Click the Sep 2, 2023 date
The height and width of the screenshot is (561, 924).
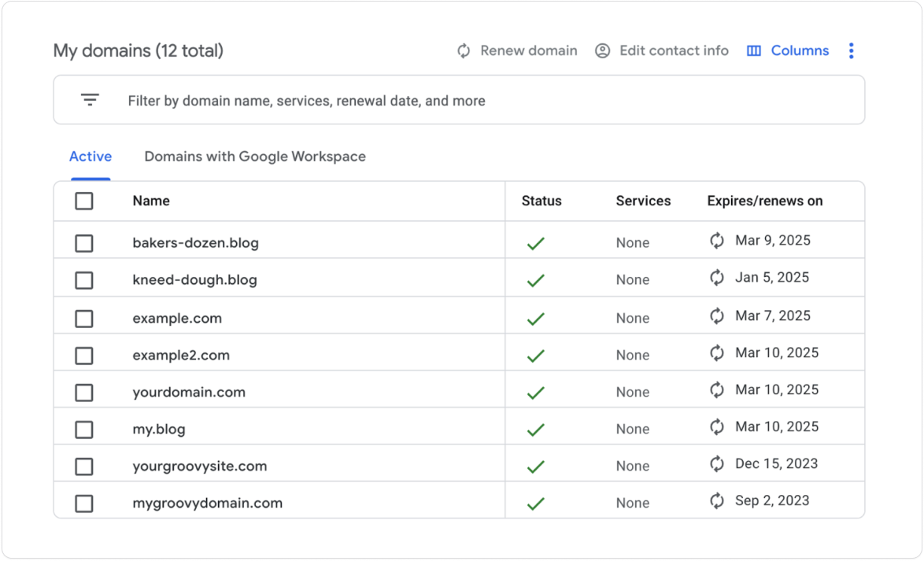click(x=772, y=501)
